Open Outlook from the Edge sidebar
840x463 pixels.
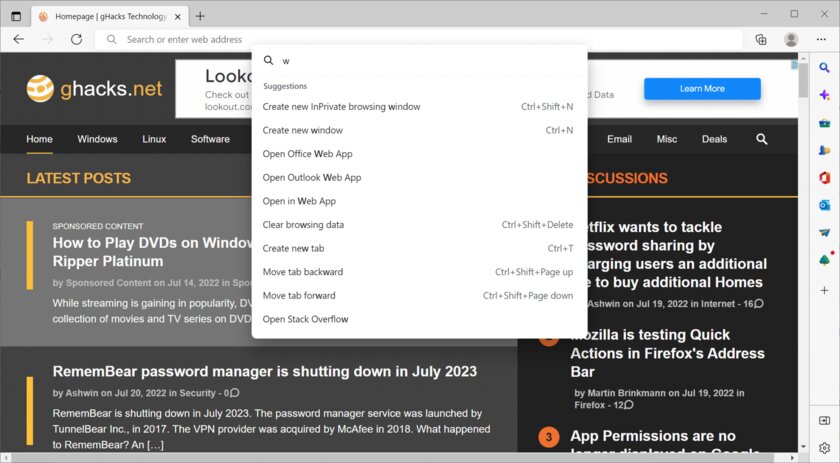(x=824, y=204)
